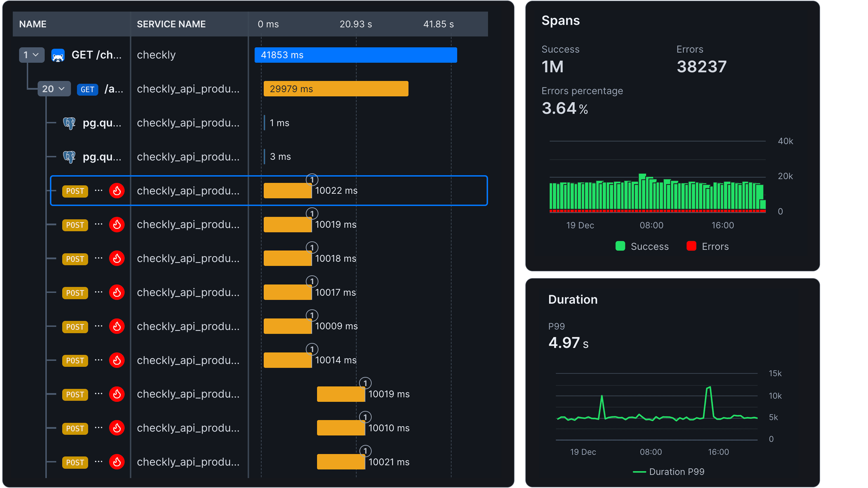Viewport: 868px width, 488px height.
Task: Click the raccoon icon beside GET /ch...
Action: pos(58,55)
